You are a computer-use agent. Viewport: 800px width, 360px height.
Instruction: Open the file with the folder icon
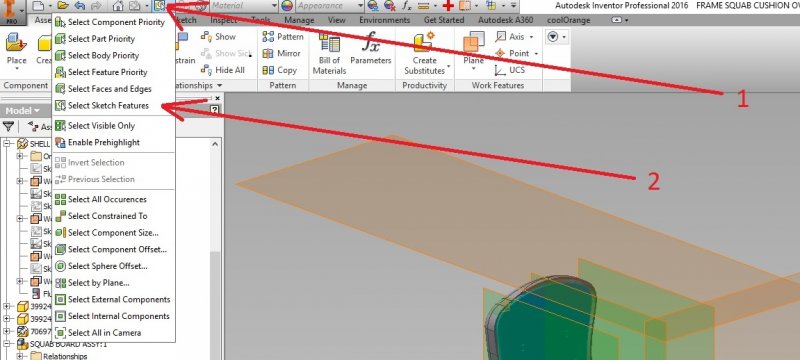(63, 6)
